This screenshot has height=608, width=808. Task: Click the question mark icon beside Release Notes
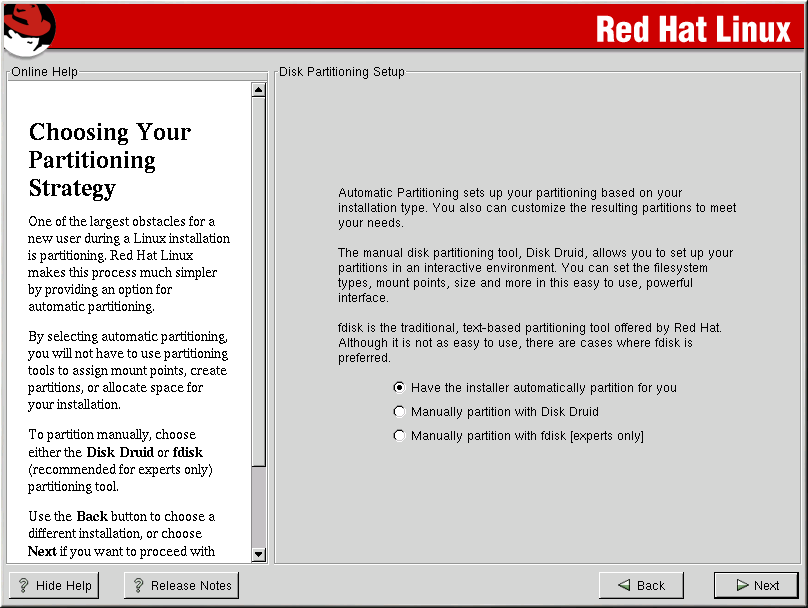pyautogui.click(x=139, y=586)
